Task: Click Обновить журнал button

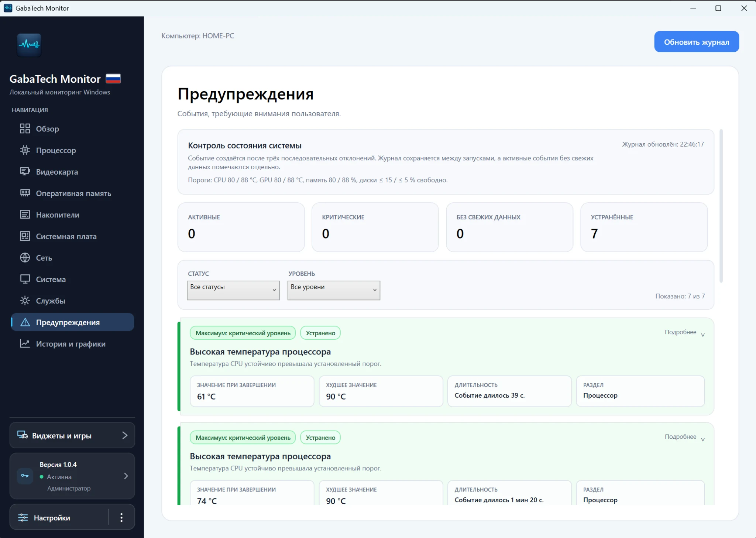Action: tap(696, 42)
